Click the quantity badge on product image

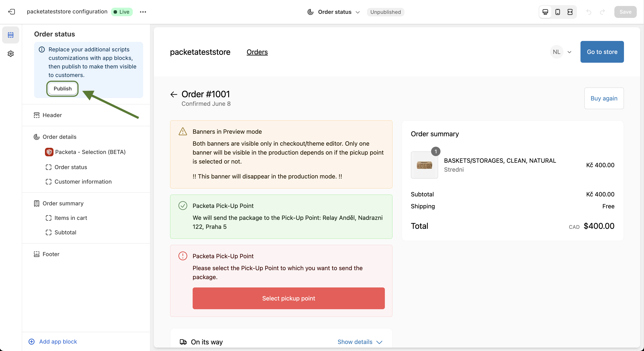[x=436, y=151]
